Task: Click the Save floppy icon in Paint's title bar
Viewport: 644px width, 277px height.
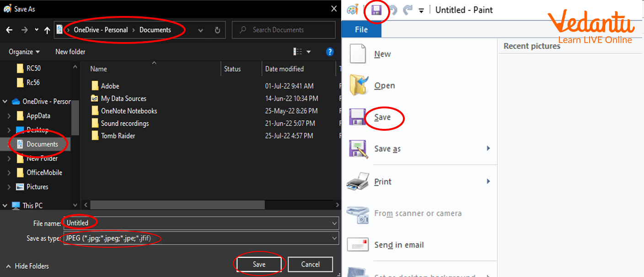Action: point(376,10)
